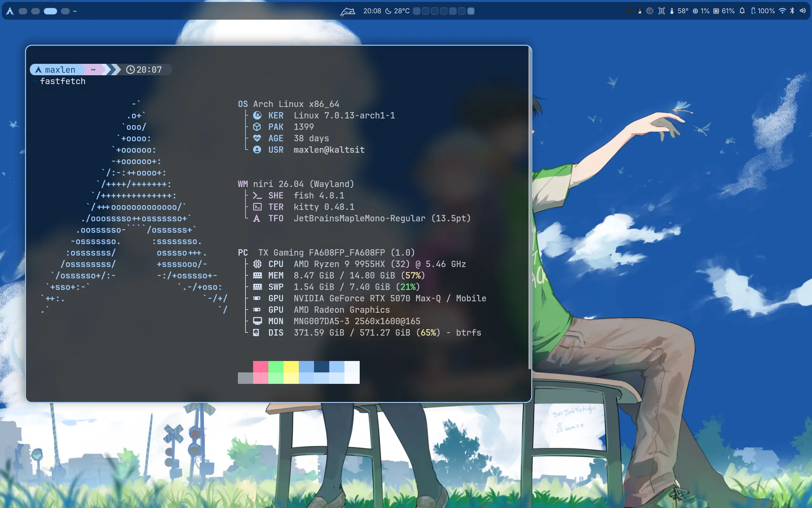Open the round gray tray icon beside the penguin
Image resolution: width=812 pixels, height=508 pixels.
coord(650,11)
